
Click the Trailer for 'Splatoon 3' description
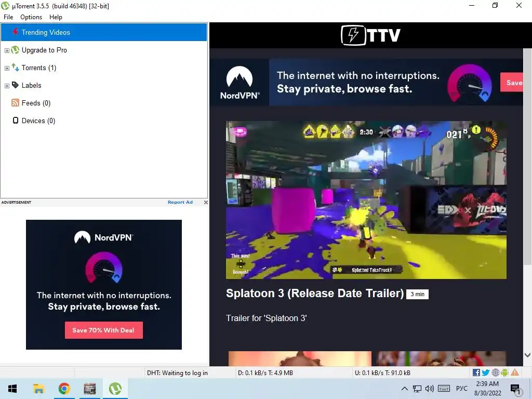tap(267, 318)
